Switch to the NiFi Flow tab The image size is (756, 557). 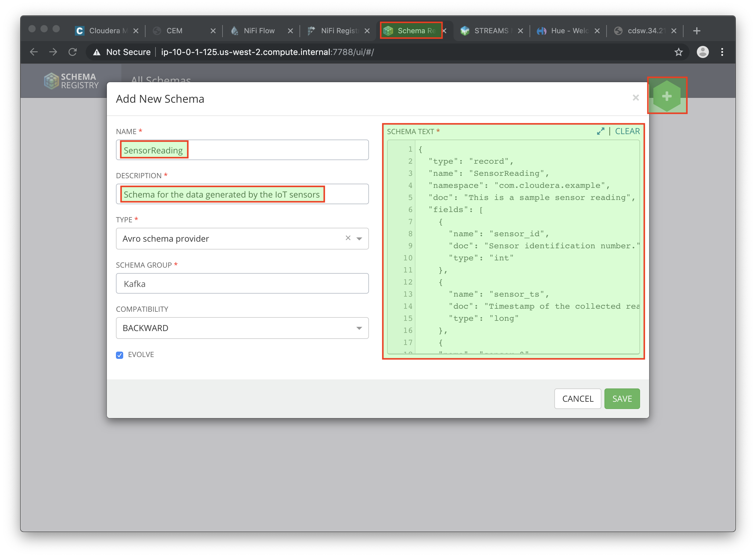point(258,31)
